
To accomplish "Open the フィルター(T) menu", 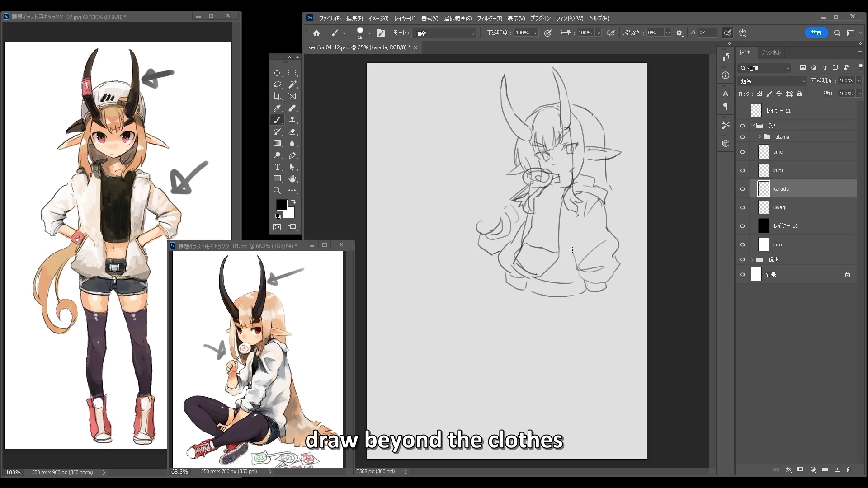I will [x=489, y=19].
